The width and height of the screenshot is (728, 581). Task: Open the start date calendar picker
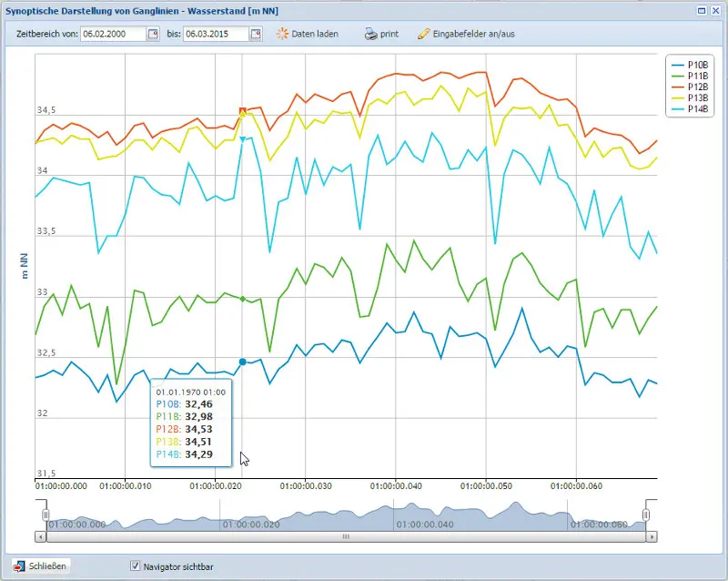coord(153,34)
